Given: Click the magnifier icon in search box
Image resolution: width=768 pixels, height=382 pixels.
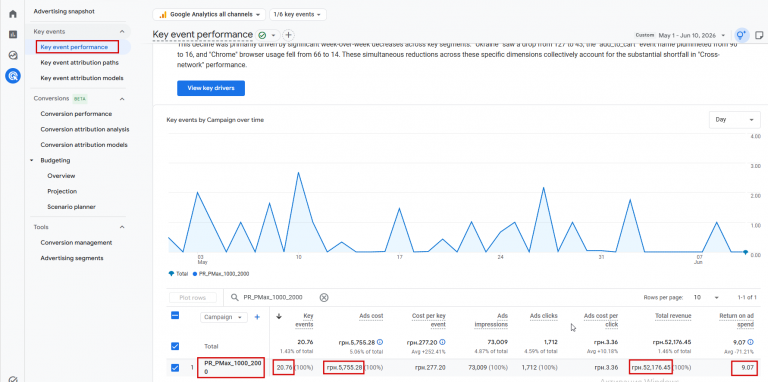Looking at the screenshot, I should [235, 297].
